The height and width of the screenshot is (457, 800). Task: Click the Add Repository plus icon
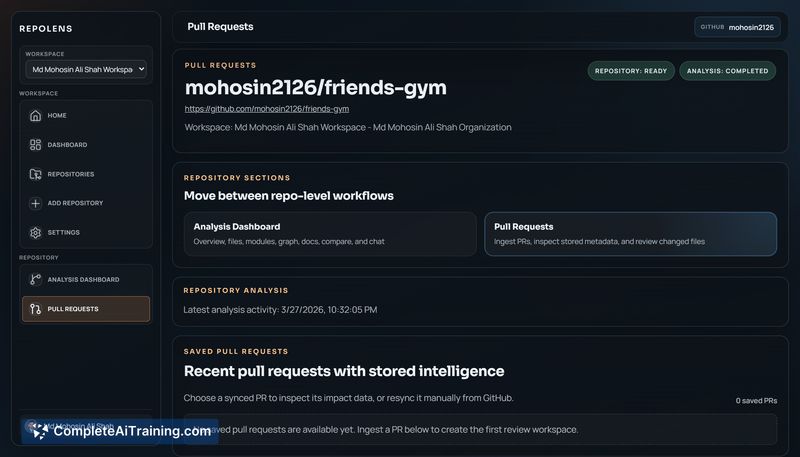click(36, 203)
